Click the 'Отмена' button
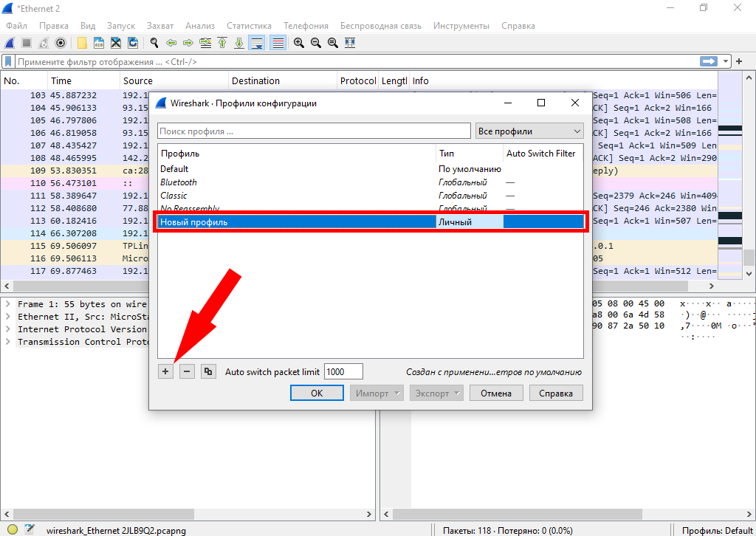Viewport: 756px width, 536px height. (x=496, y=394)
